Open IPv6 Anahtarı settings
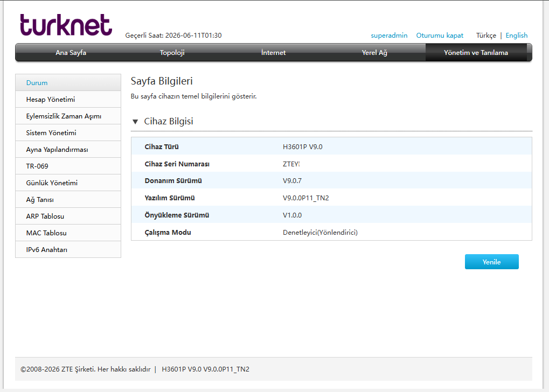Screen dimensions: 549x392 click(68, 249)
